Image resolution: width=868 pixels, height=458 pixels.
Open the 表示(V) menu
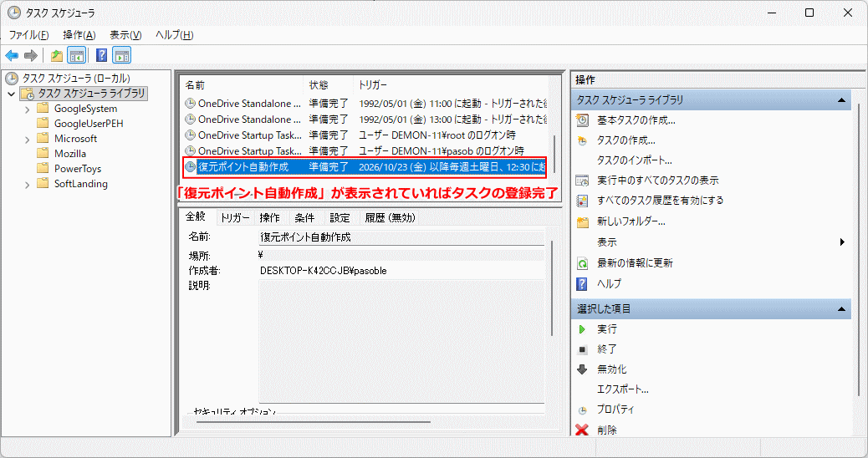125,35
